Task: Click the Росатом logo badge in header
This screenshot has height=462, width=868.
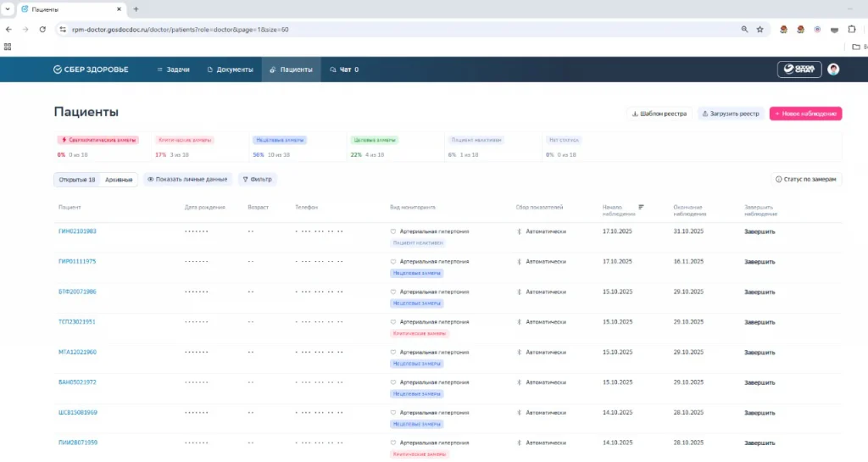Action: pos(799,70)
